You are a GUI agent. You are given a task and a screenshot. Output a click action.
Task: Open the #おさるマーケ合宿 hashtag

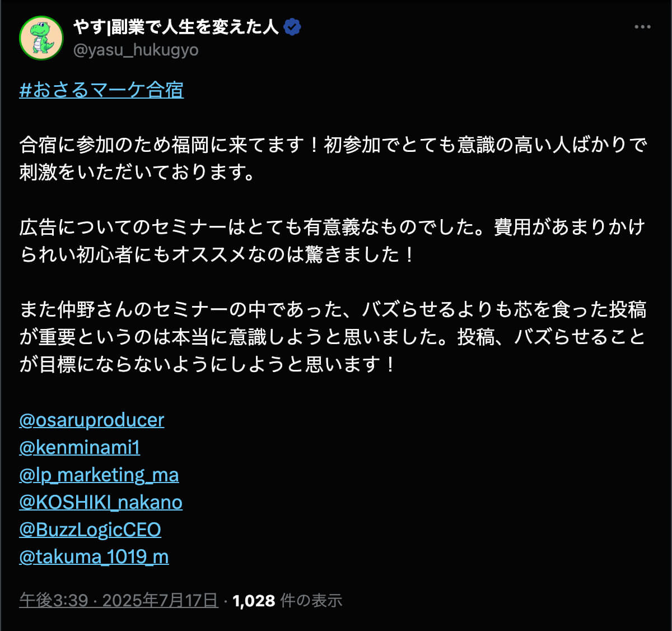click(x=101, y=90)
